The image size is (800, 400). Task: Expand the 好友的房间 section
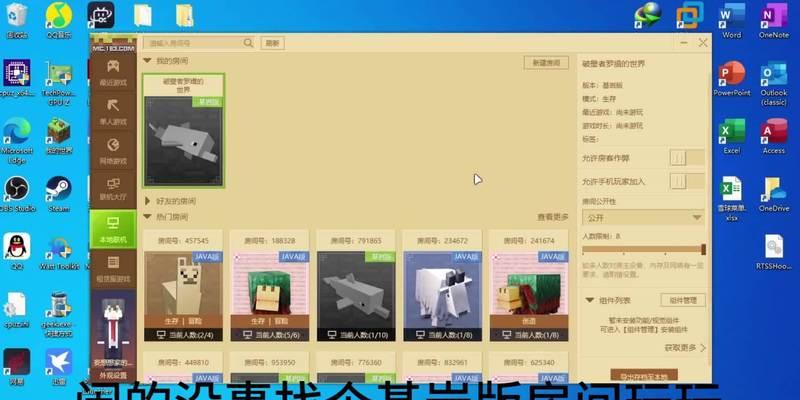pyautogui.click(x=147, y=201)
